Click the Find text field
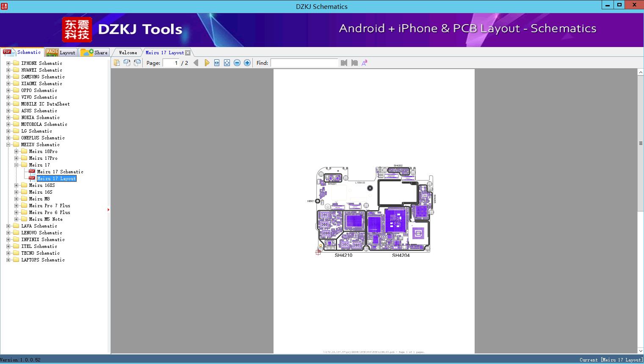Image resolution: width=644 pixels, height=364 pixels. tap(304, 63)
